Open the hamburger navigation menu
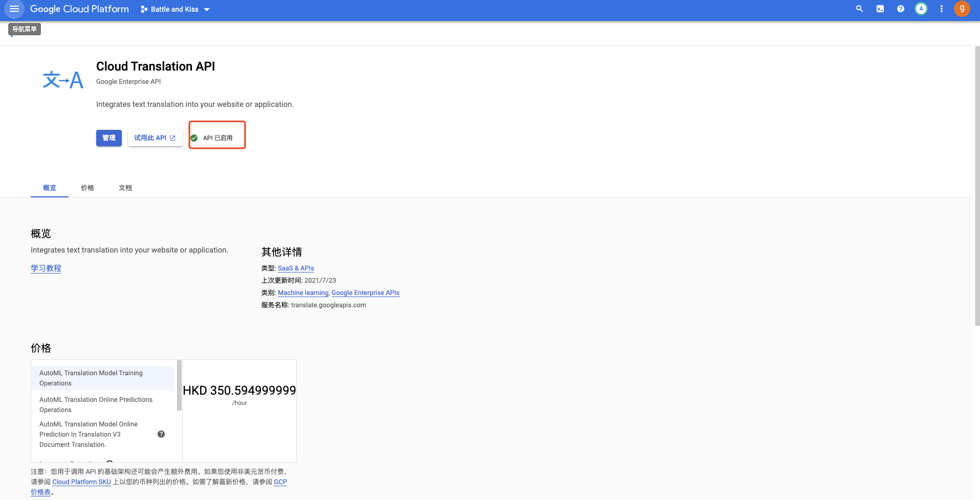 14,9
